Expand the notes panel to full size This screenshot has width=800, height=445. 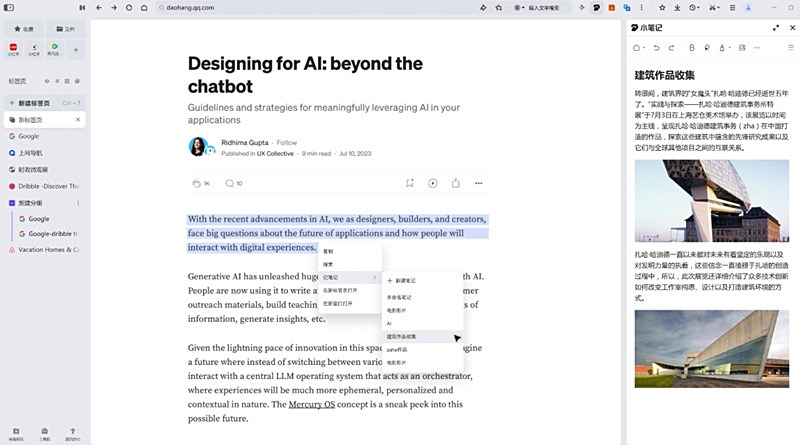coord(776,28)
